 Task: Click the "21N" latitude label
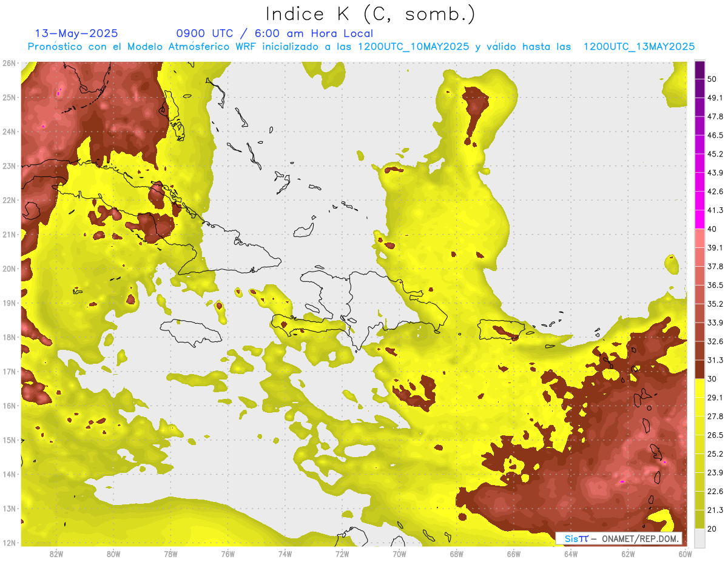coord(9,235)
